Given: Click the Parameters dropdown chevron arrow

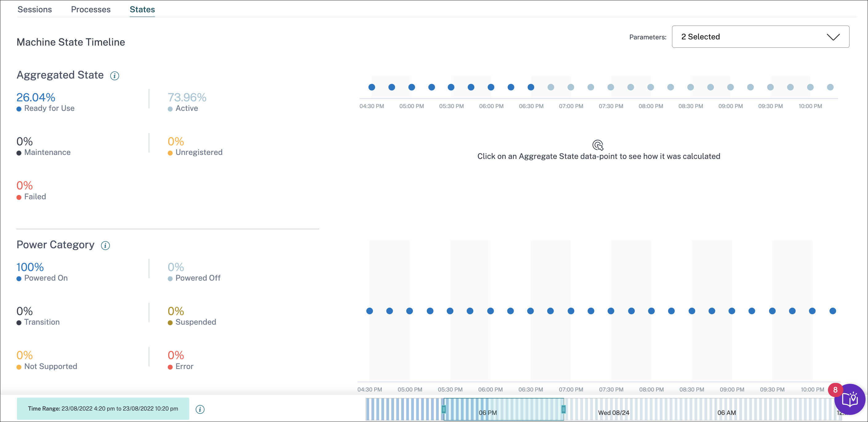Looking at the screenshot, I should pyautogui.click(x=833, y=37).
